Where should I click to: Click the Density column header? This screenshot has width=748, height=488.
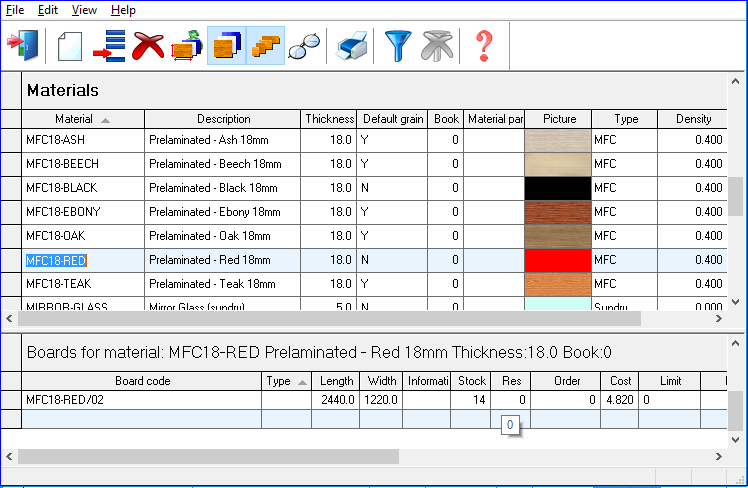[693, 119]
